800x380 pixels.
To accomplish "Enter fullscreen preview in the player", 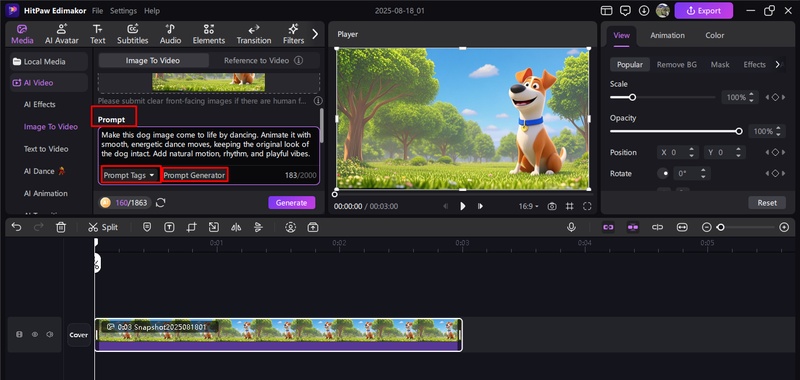I will (587, 206).
